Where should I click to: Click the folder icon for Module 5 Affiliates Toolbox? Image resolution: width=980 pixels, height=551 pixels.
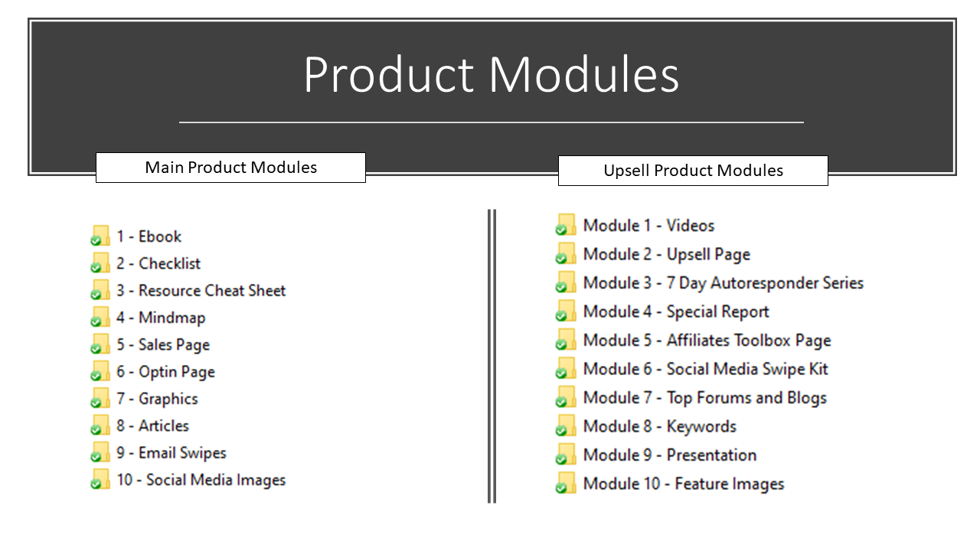click(566, 340)
